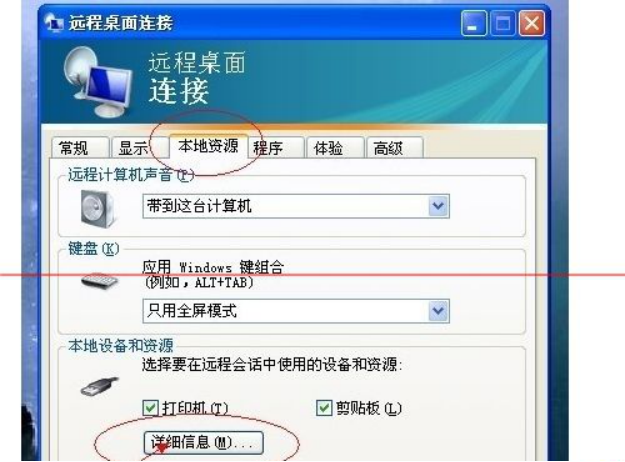Minimize the 远程桌面连接 window
Viewport: 625px width, 462px height.
point(474,24)
